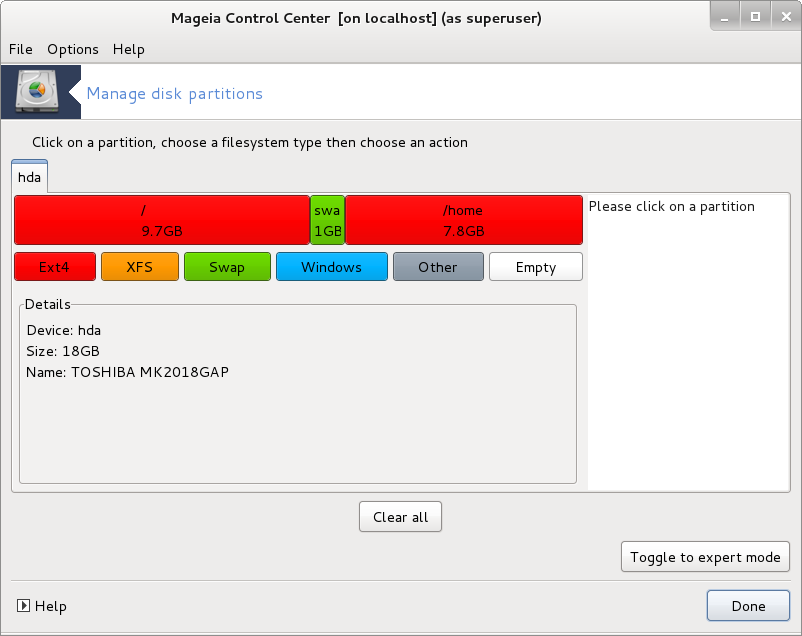Image resolution: width=802 pixels, height=636 pixels.
Task: Choose the blue Windows filesystem type
Action: 331,267
